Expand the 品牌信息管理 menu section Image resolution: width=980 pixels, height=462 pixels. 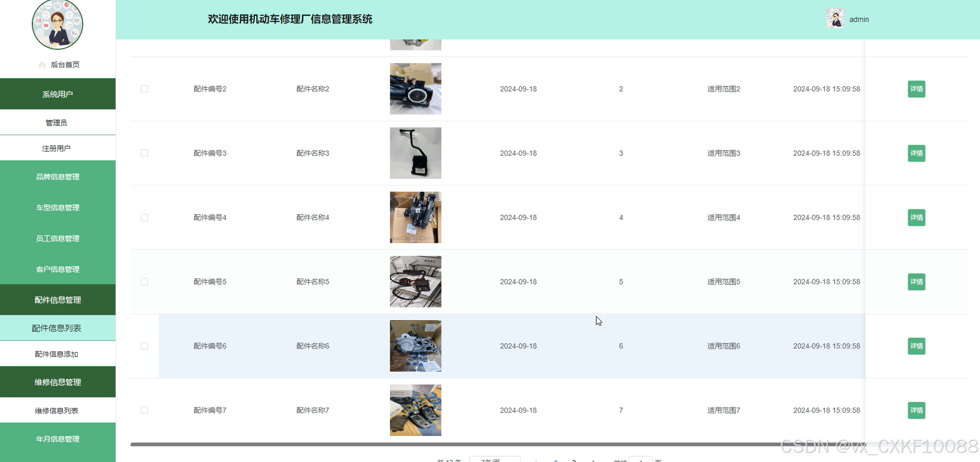(x=57, y=177)
